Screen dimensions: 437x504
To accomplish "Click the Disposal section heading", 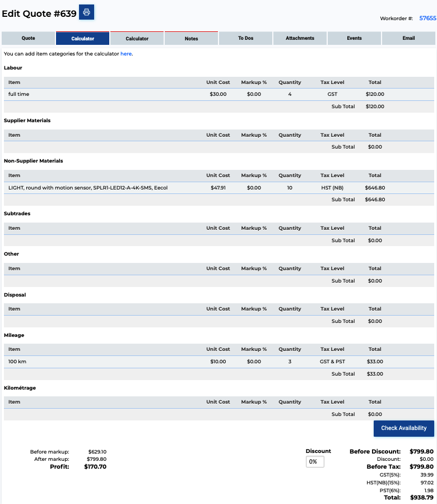I will (15, 295).
